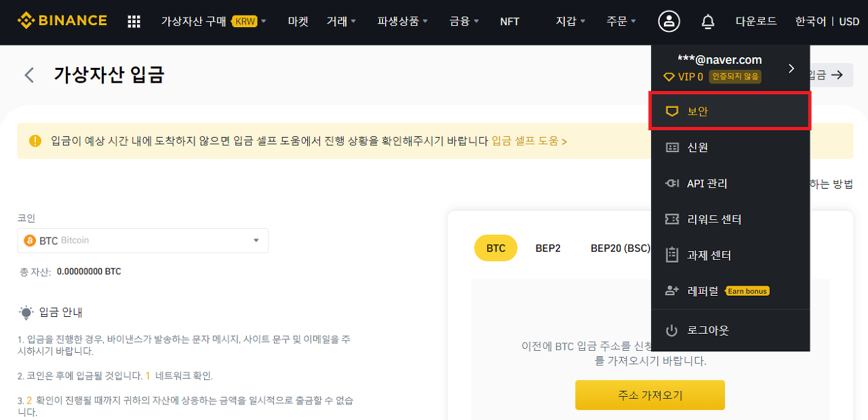Click the 레퍼럴 Earn bonus icon
The height and width of the screenshot is (420, 868).
coord(672,290)
